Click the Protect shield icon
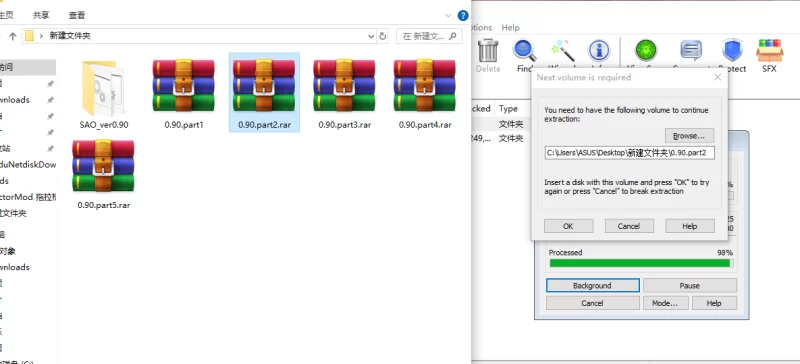800x364 pixels. 733,50
